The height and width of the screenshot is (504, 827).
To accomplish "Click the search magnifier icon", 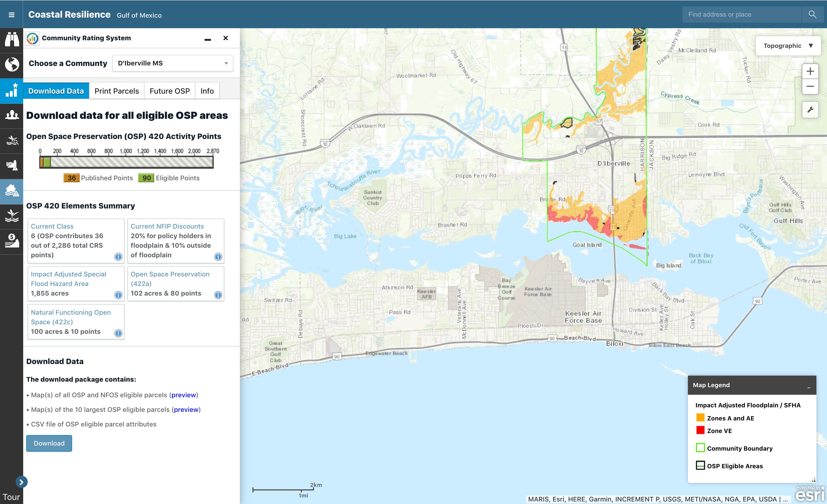I will pyautogui.click(x=812, y=14).
